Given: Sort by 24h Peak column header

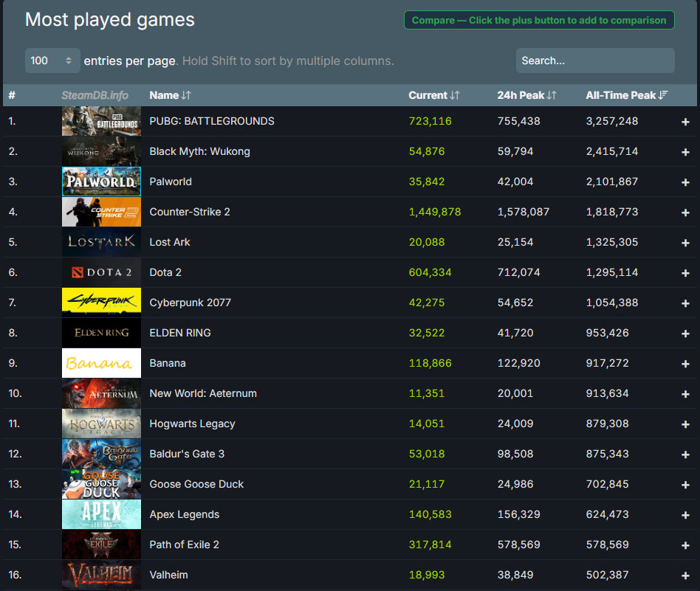Looking at the screenshot, I should (526, 95).
